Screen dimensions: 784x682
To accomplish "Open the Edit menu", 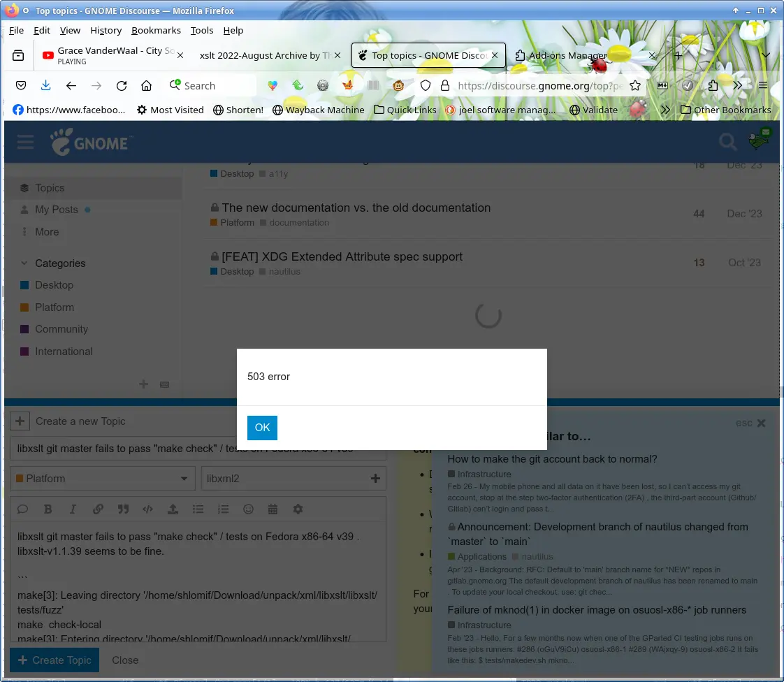I will point(42,31).
